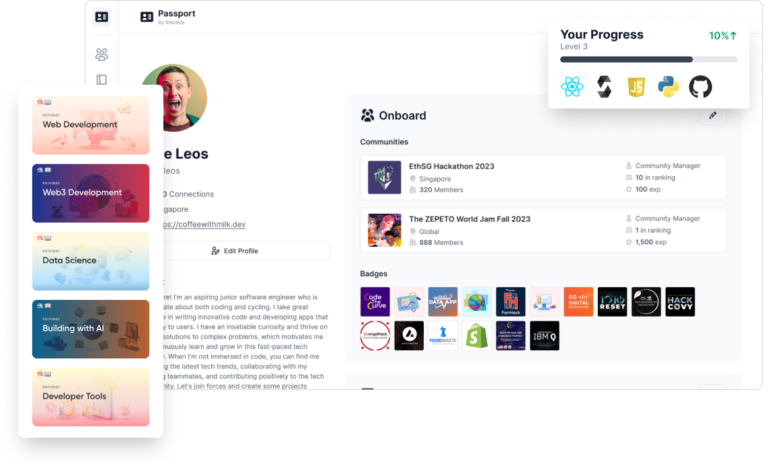Open the GitHub logo icon

tap(700, 87)
